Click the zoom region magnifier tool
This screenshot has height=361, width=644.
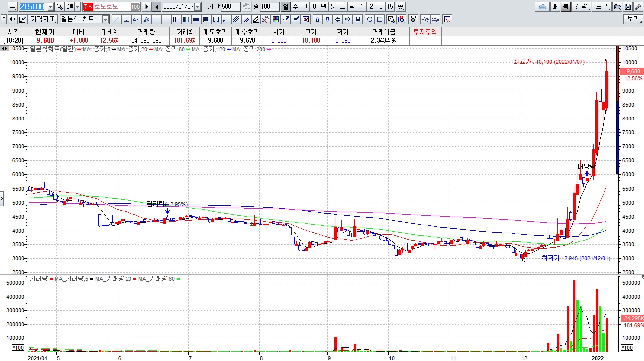[391, 19]
